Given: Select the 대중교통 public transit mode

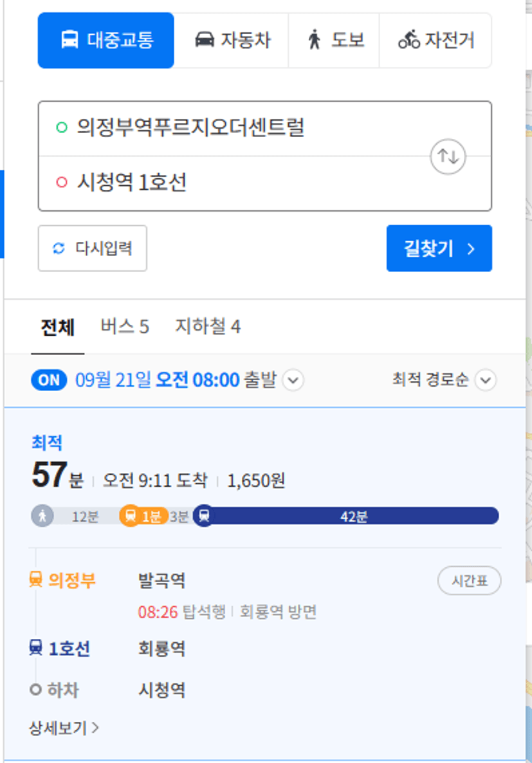Looking at the screenshot, I should [x=105, y=41].
